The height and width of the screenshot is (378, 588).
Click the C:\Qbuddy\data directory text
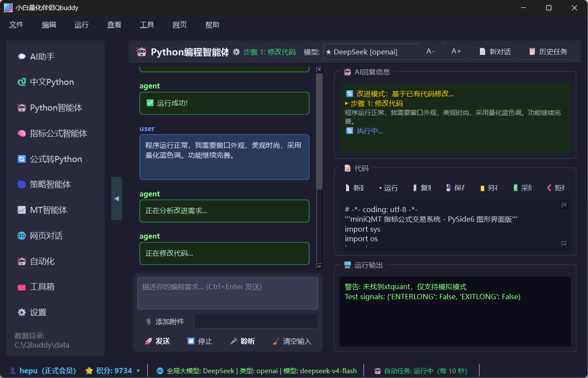click(42, 345)
